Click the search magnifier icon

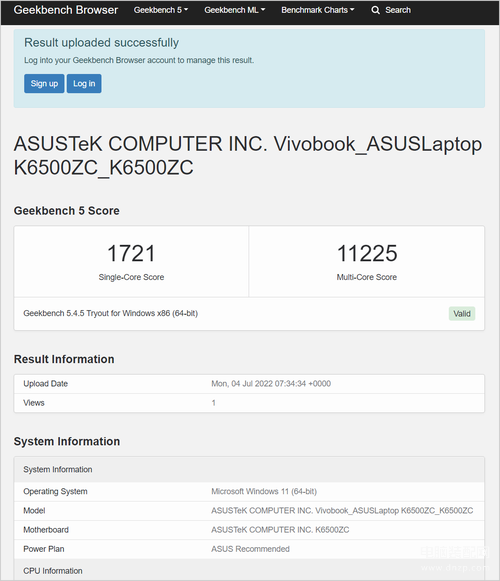pyautogui.click(x=375, y=10)
